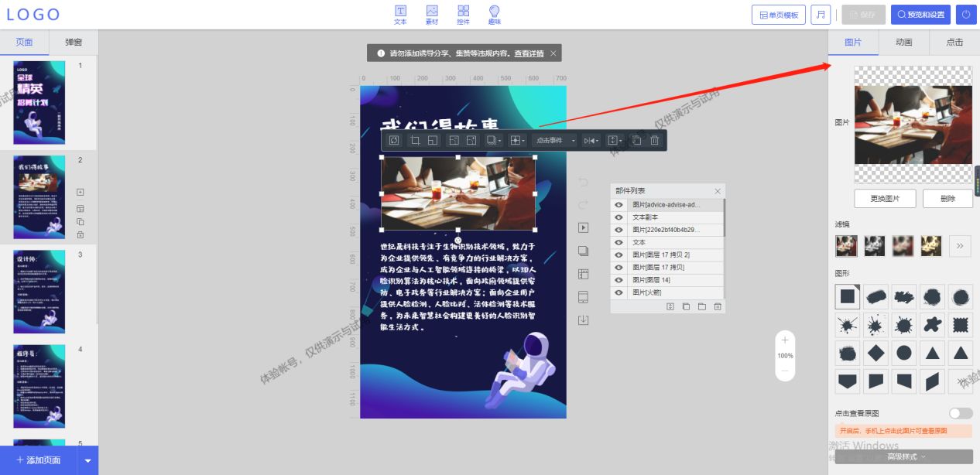Open the 素材 materials panel icon
Screen dimensions: 980x475
432,14
